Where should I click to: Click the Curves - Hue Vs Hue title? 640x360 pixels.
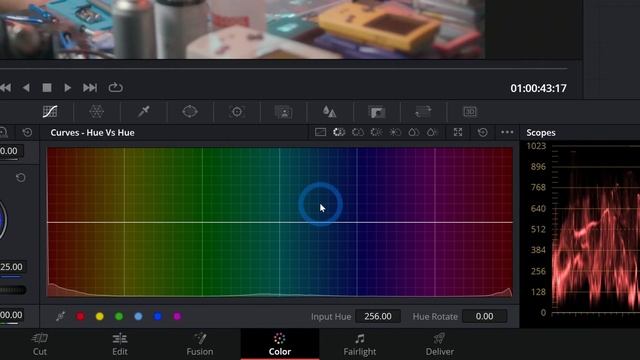92,133
